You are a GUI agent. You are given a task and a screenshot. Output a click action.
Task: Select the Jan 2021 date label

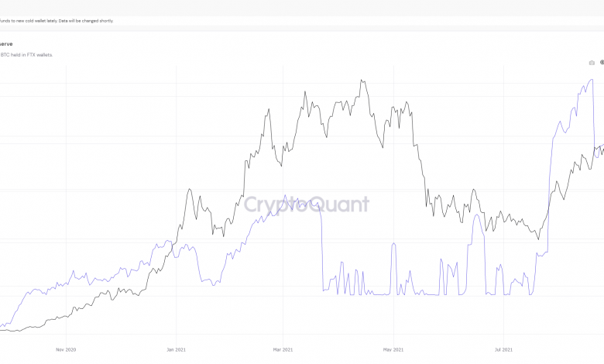(176, 349)
